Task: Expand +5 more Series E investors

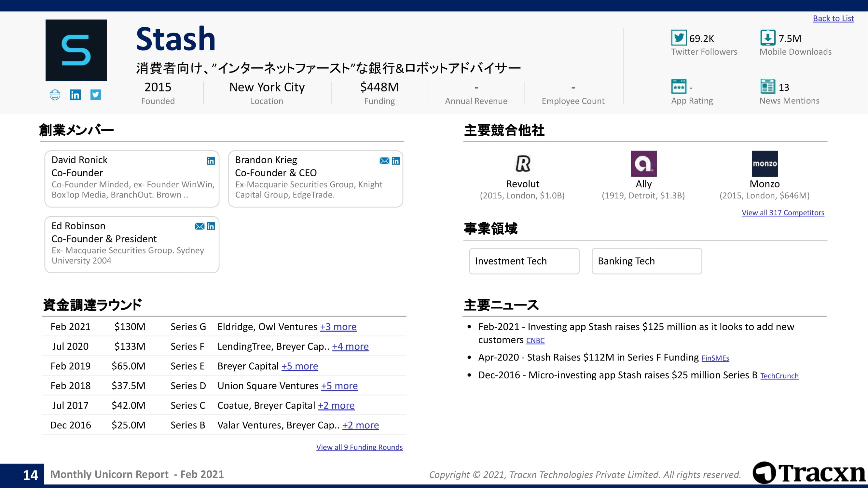Action: click(299, 366)
